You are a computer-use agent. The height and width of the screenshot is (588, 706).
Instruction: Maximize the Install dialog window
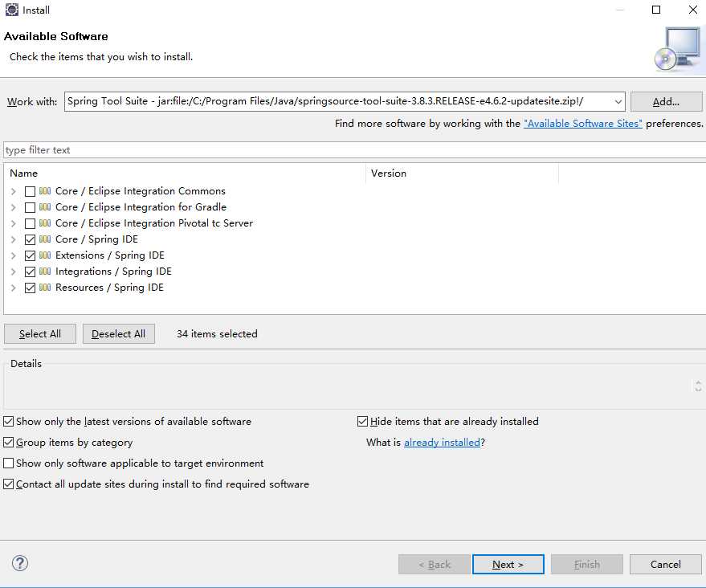tap(656, 10)
